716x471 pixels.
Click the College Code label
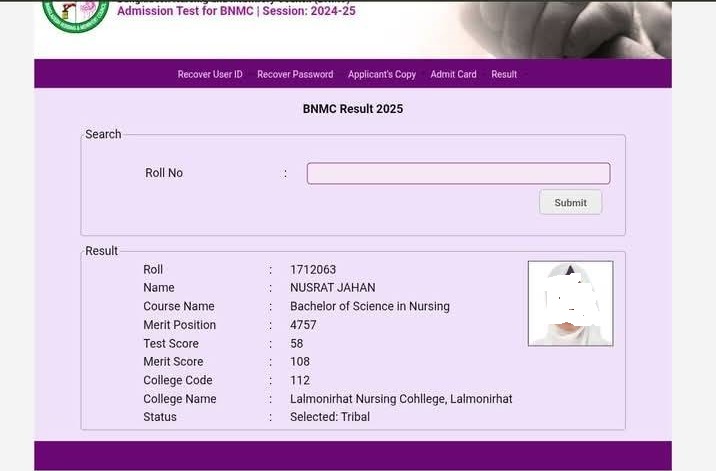click(178, 381)
